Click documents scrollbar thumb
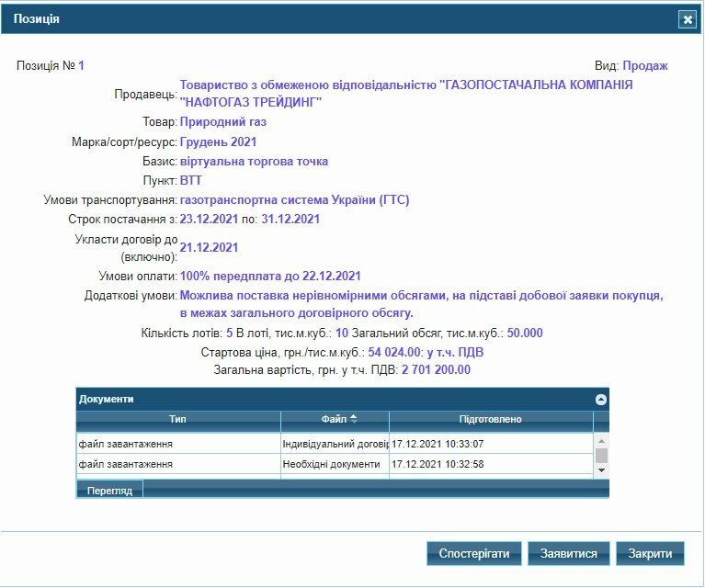 coord(601,455)
